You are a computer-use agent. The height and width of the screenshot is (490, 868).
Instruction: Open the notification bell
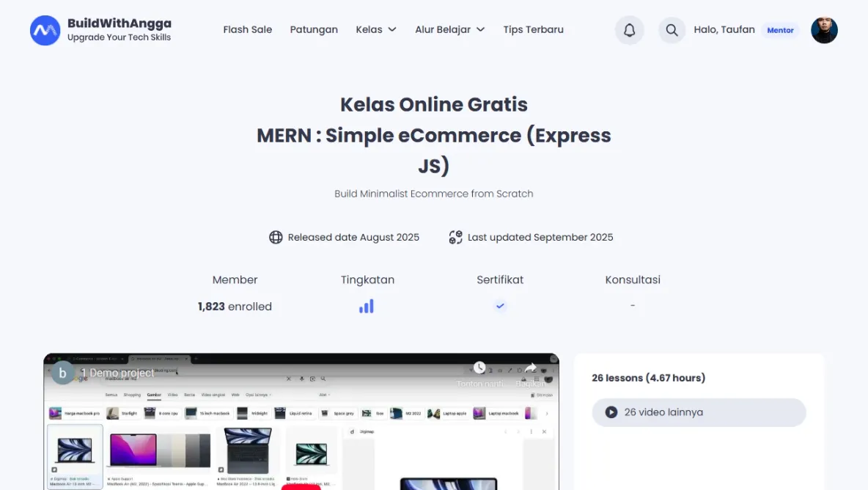629,30
